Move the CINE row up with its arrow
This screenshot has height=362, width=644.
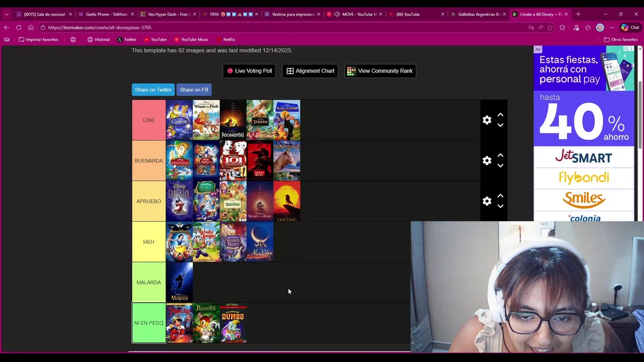500,115
